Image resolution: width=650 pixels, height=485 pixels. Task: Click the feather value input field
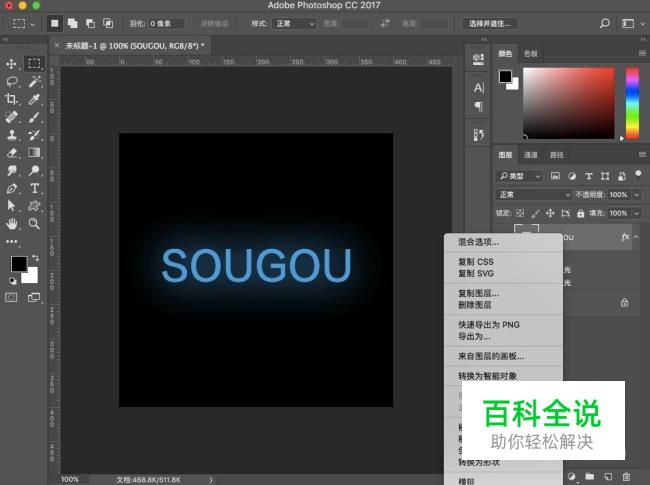coord(166,24)
